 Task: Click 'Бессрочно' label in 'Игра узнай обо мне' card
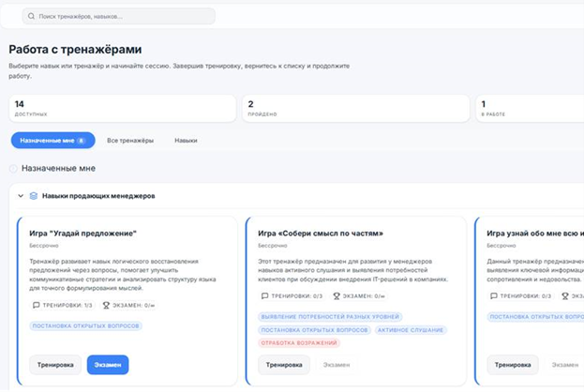pos(502,246)
